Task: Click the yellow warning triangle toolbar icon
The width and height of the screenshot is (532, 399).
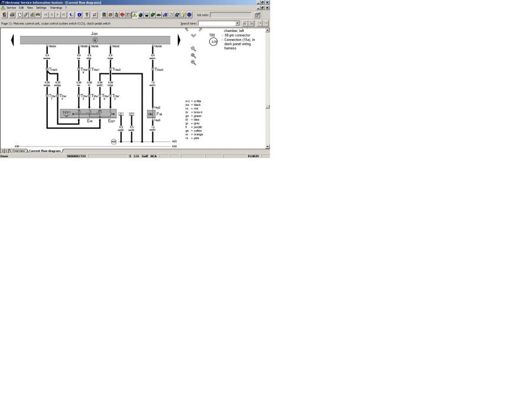Action: click(x=135, y=15)
